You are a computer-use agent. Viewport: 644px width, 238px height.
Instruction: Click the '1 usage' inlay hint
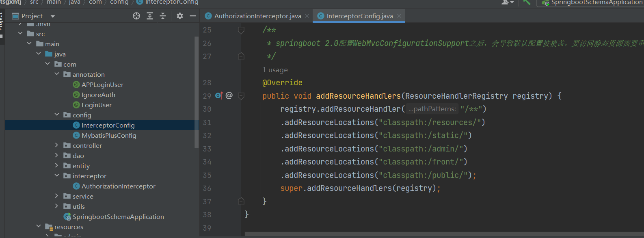275,70
